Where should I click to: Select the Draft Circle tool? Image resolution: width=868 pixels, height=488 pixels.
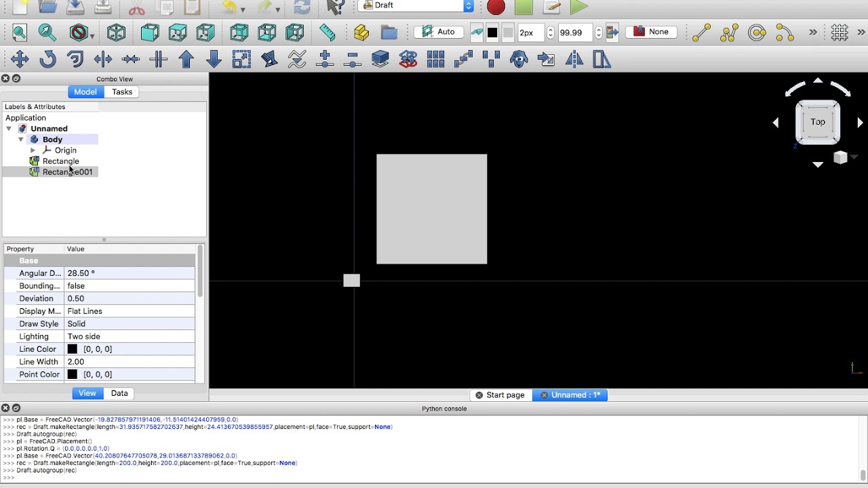[757, 32]
